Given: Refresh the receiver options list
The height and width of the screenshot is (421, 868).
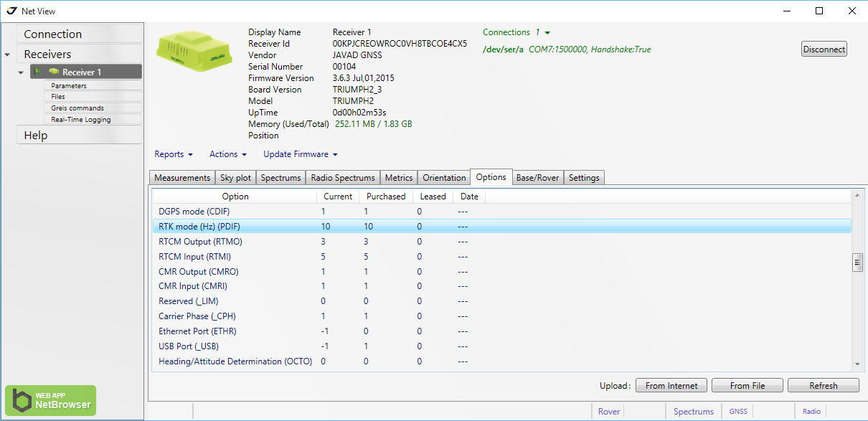Looking at the screenshot, I should coord(823,385).
